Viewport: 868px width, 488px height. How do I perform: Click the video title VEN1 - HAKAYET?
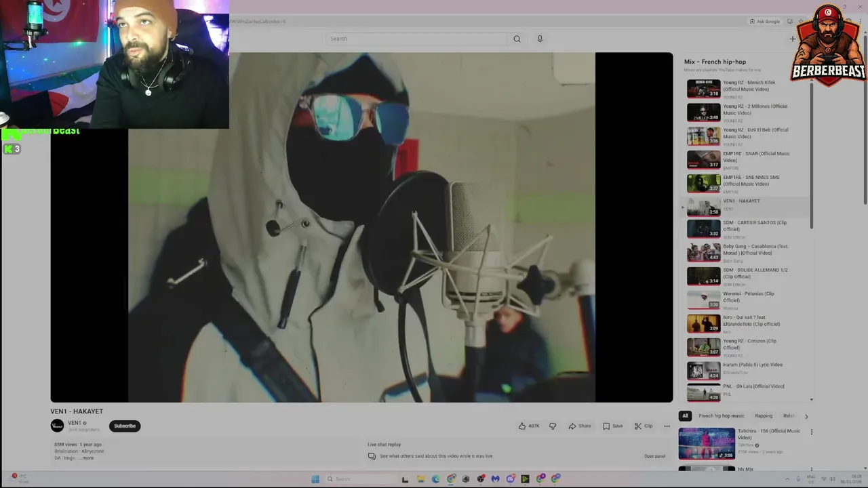77,411
